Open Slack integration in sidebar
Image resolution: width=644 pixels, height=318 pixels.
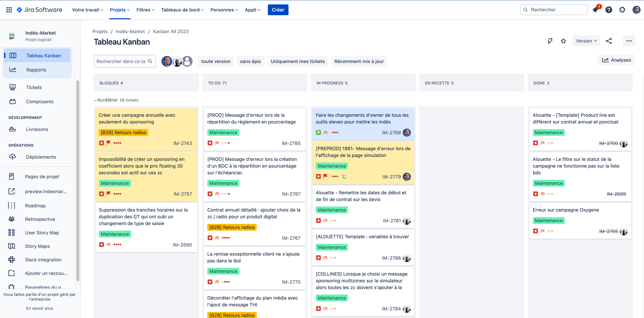coord(43,260)
